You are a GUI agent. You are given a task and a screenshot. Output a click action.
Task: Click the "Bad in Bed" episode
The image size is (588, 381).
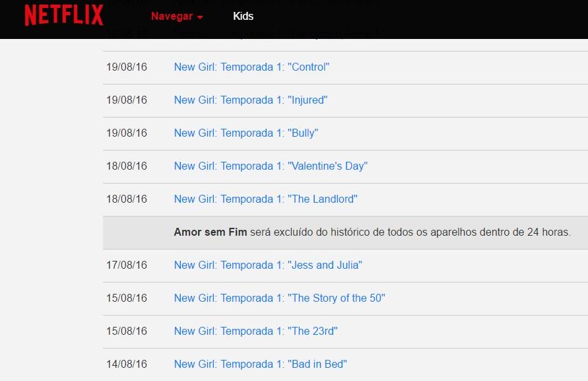(260, 364)
